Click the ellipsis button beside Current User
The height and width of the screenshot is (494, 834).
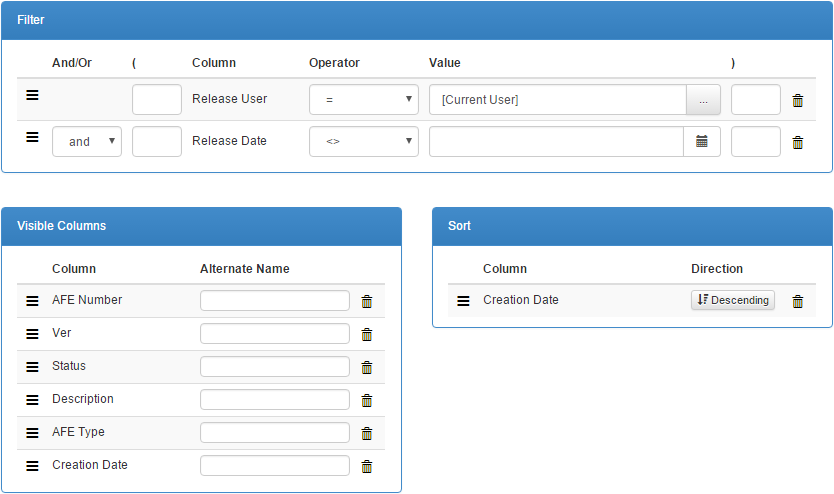[x=703, y=100]
